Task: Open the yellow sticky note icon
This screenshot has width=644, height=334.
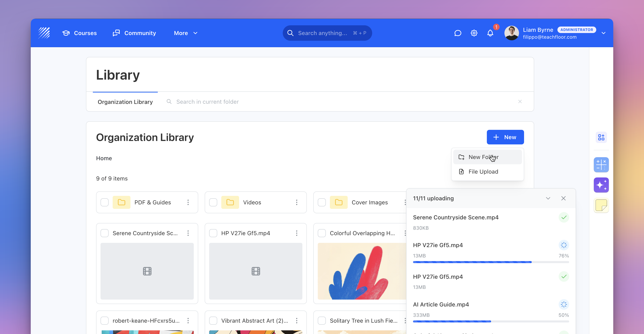Action: click(x=601, y=205)
